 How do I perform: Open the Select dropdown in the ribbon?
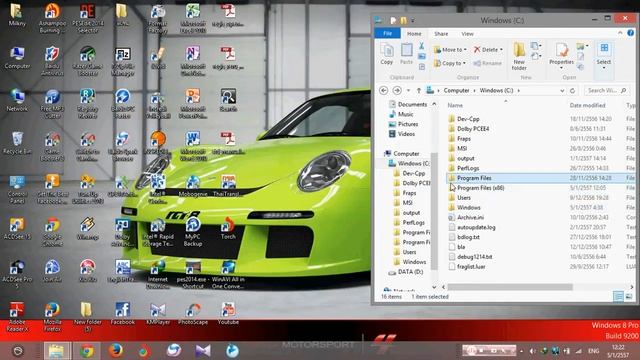604,56
